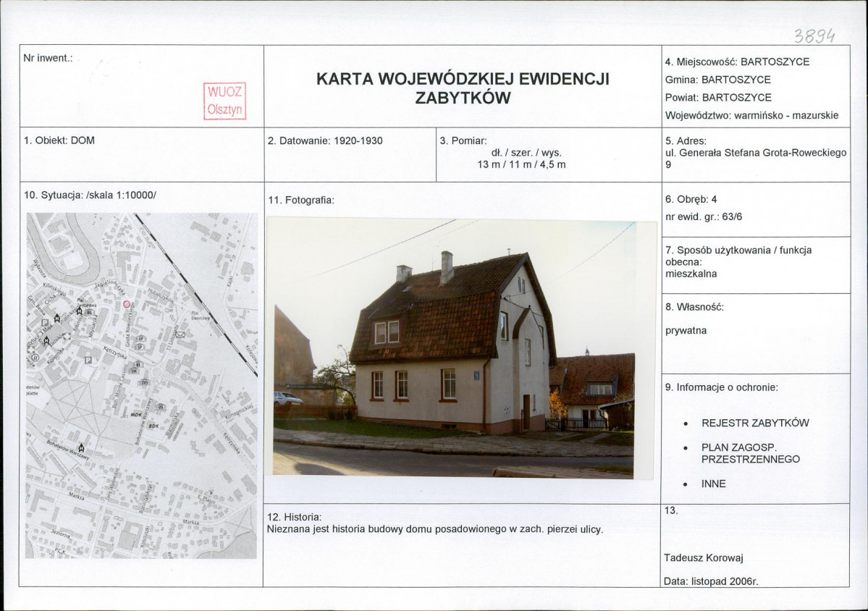Image resolution: width=868 pixels, height=611 pixels.
Task: Click 'dł. / szer. / wys.' header
Action: pyautogui.click(x=526, y=153)
